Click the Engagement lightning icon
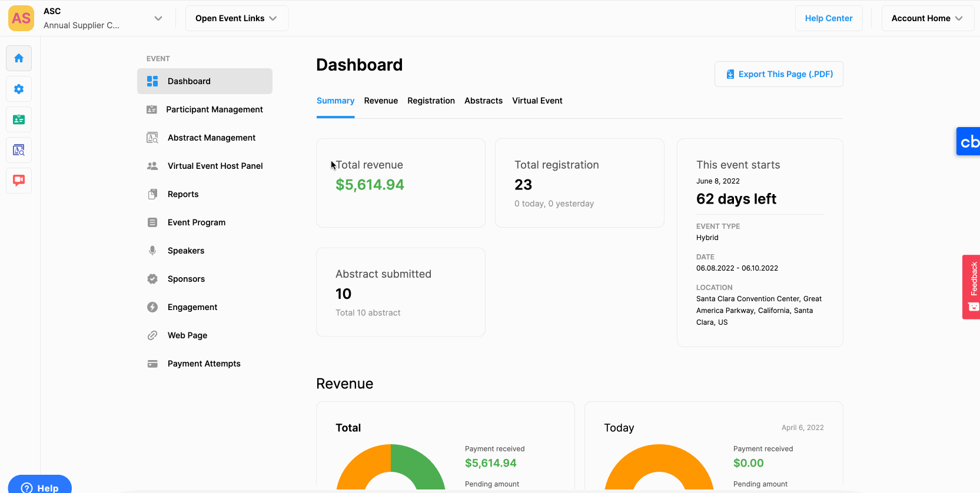Image resolution: width=980 pixels, height=493 pixels. 152,307
